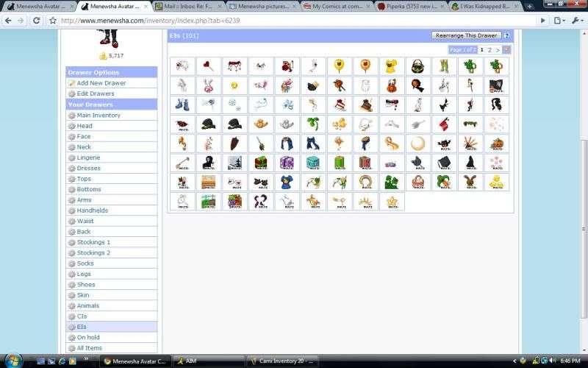
Task: Select the brown bunny item
Action: coord(470,182)
